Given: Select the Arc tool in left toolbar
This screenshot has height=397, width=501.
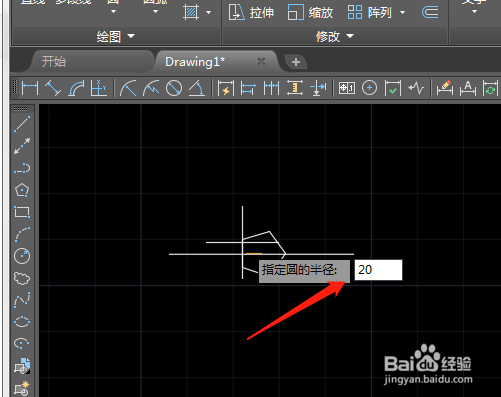Looking at the screenshot, I should tap(22, 234).
